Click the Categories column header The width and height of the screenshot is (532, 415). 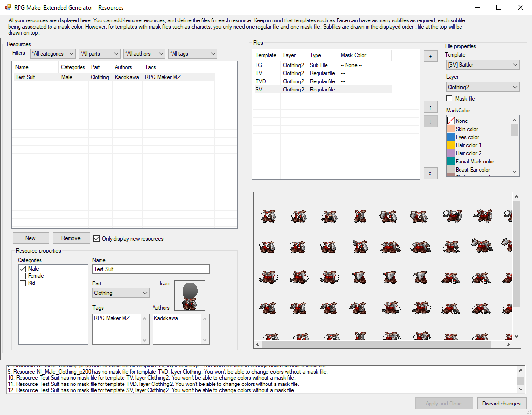73,67
